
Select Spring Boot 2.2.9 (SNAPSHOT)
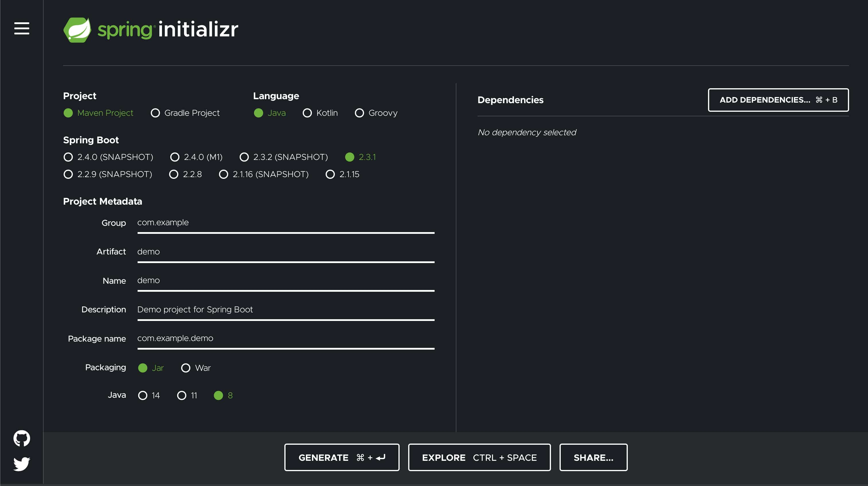coord(107,174)
